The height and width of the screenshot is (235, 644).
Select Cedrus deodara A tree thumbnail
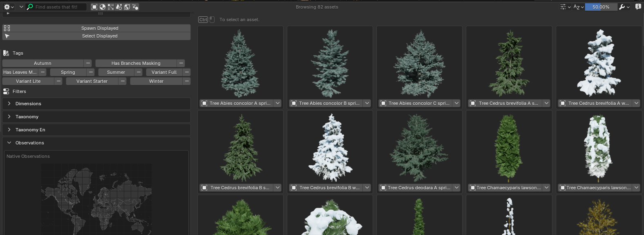coord(419,148)
